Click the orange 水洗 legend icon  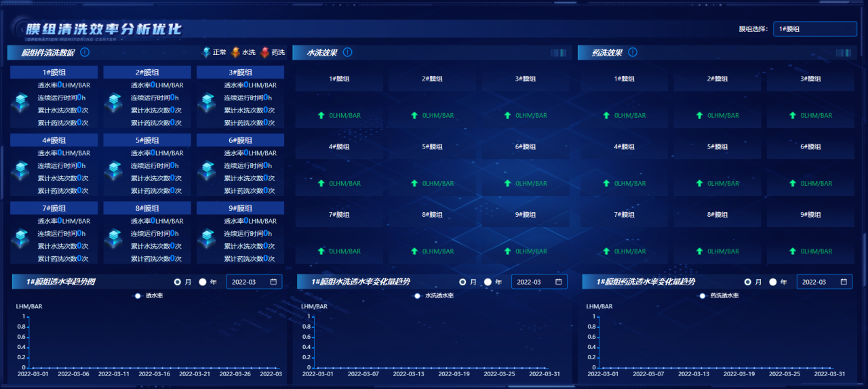coord(236,52)
